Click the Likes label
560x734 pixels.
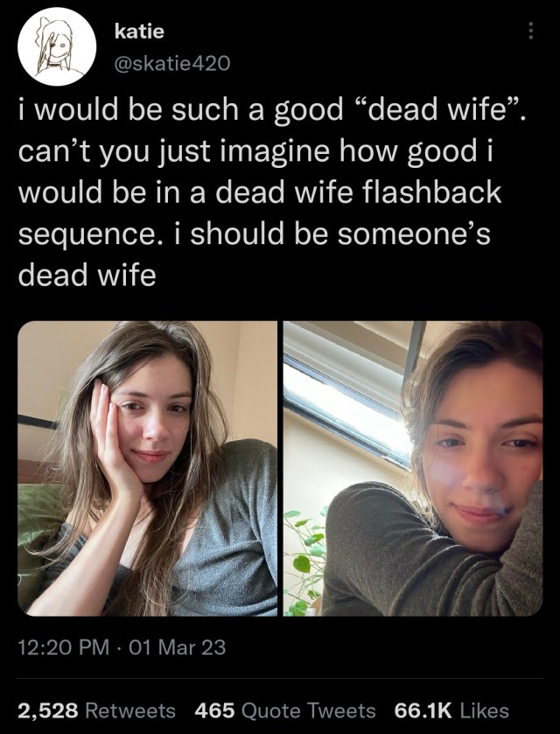(485, 710)
